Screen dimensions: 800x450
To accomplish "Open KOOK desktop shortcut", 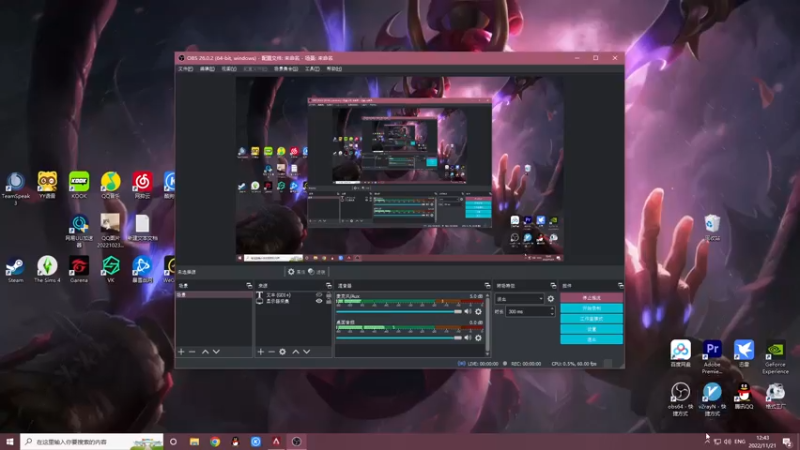I will point(79,185).
